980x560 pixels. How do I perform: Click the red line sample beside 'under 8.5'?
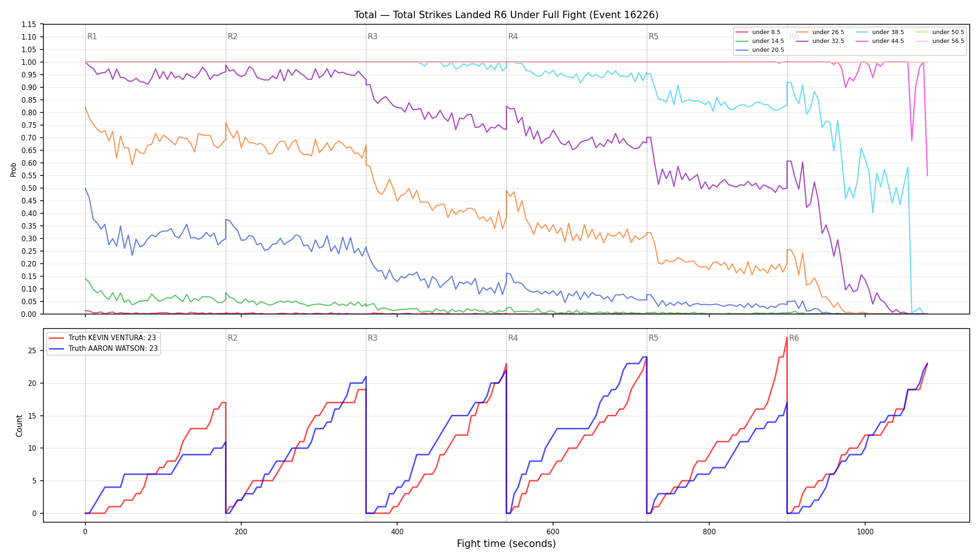pyautogui.click(x=742, y=32)
